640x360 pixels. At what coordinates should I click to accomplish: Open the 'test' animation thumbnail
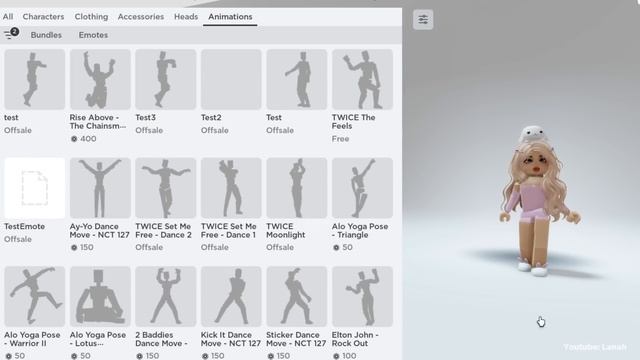click(35, 79)
